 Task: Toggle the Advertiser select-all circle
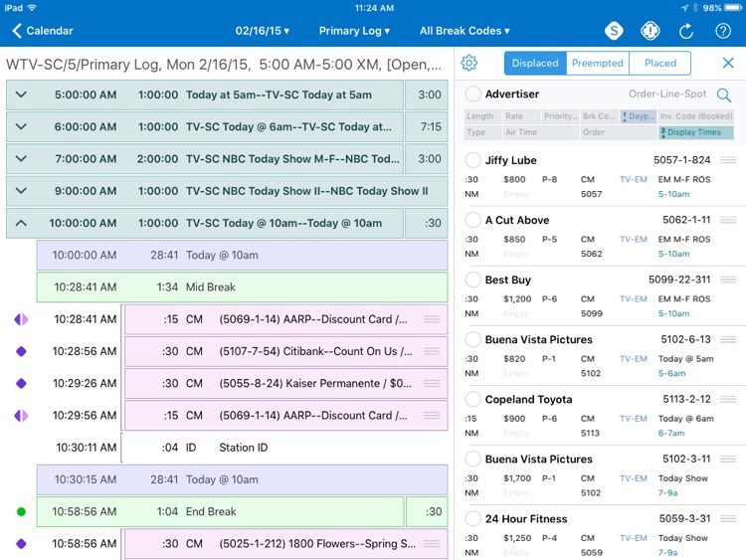click(x=472, y=93)
